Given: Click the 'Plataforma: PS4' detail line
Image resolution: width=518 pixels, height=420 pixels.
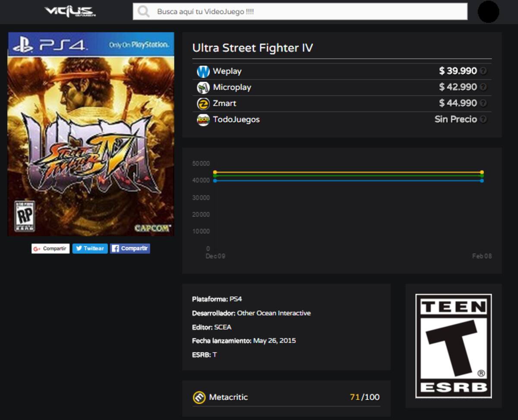Looking at the screenshot, I should point(217,299).
